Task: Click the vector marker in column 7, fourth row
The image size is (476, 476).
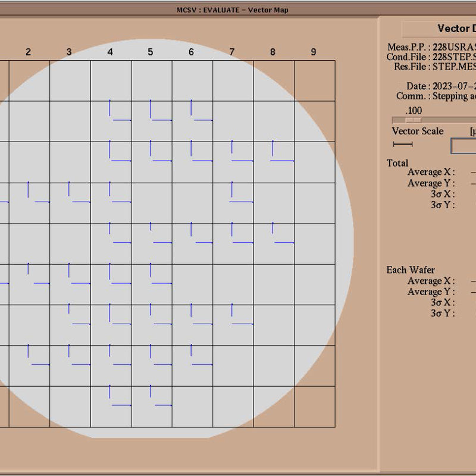Action: [x=242, y=192]
